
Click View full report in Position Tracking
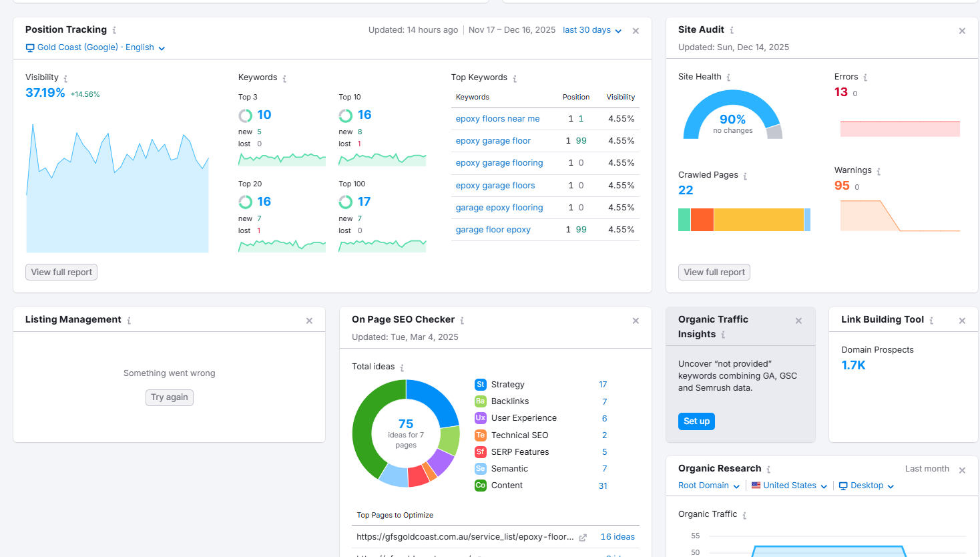click(x=61, y=272)
